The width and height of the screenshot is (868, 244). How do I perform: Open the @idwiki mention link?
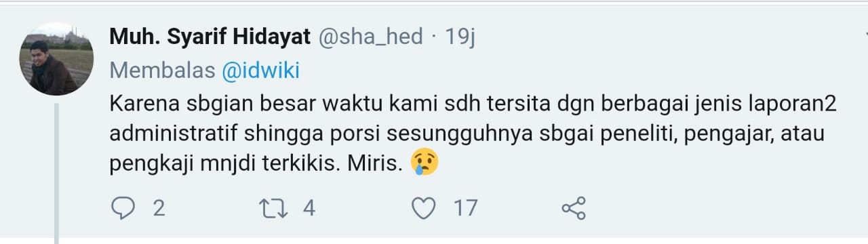pyautogui.click(x=261, y=70)
